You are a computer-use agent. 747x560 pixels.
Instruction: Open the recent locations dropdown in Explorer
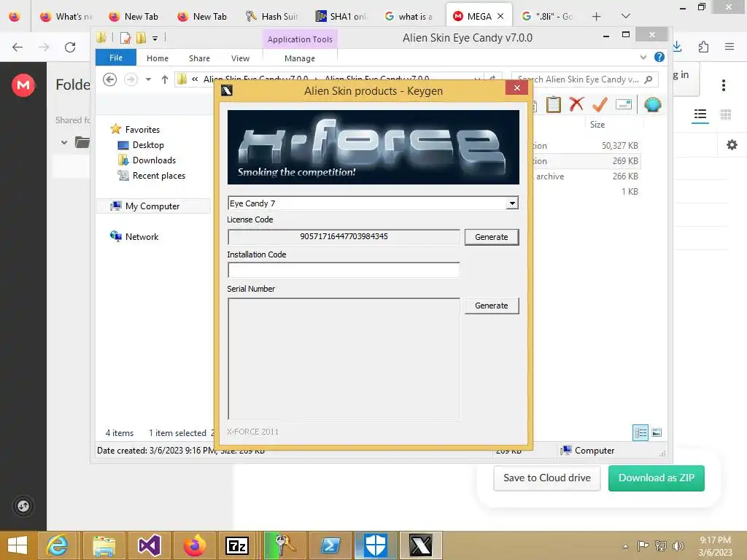click(149, 79)
